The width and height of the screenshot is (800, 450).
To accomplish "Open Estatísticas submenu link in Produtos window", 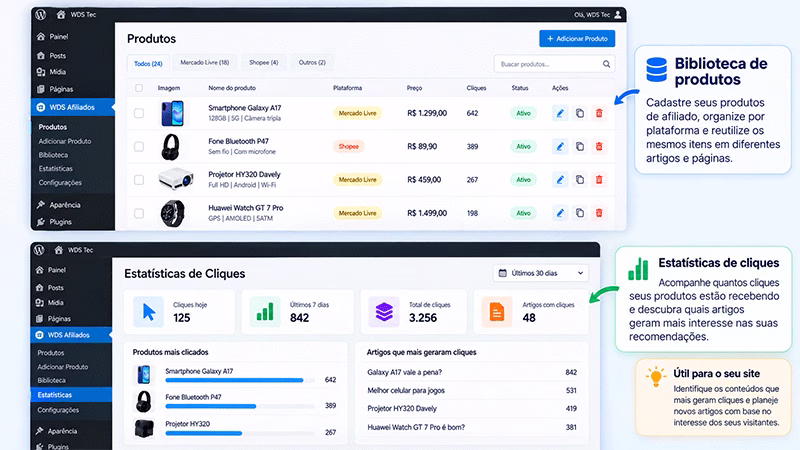I will (56, 169).
